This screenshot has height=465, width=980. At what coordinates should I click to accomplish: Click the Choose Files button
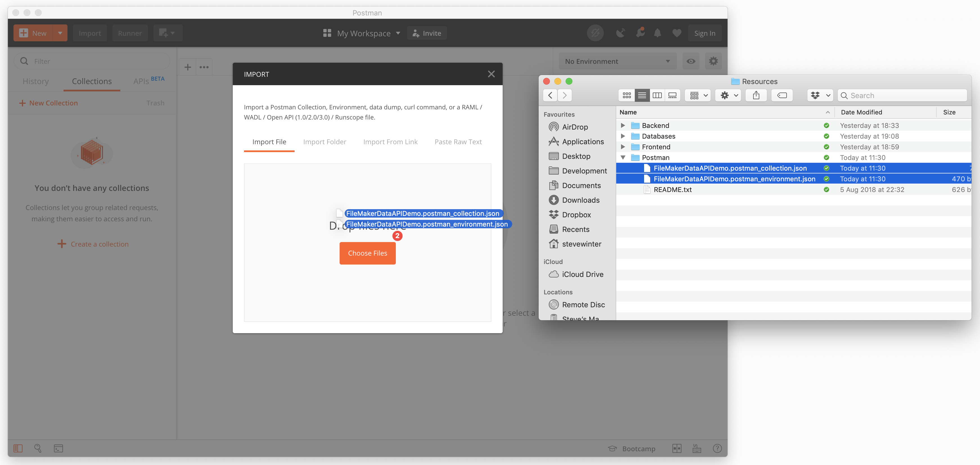click(x=367, y=253)
